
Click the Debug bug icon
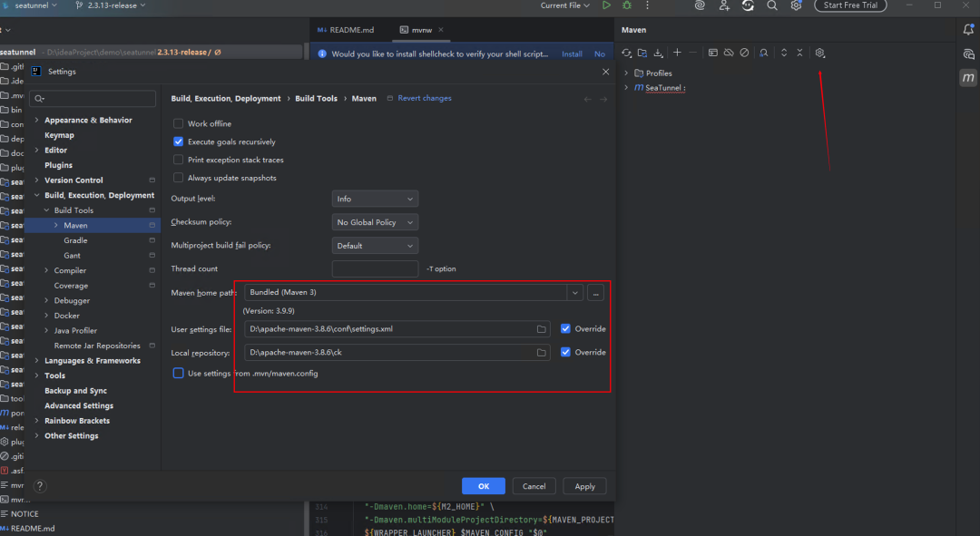click(627, 5)
